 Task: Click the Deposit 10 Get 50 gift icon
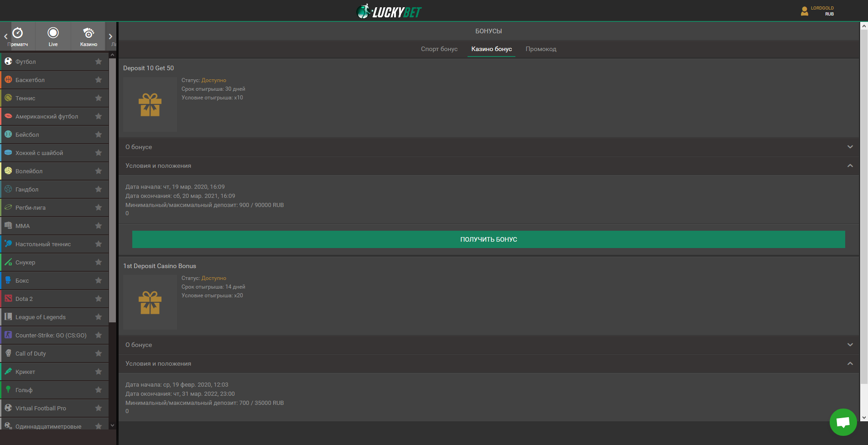[150, 104]
